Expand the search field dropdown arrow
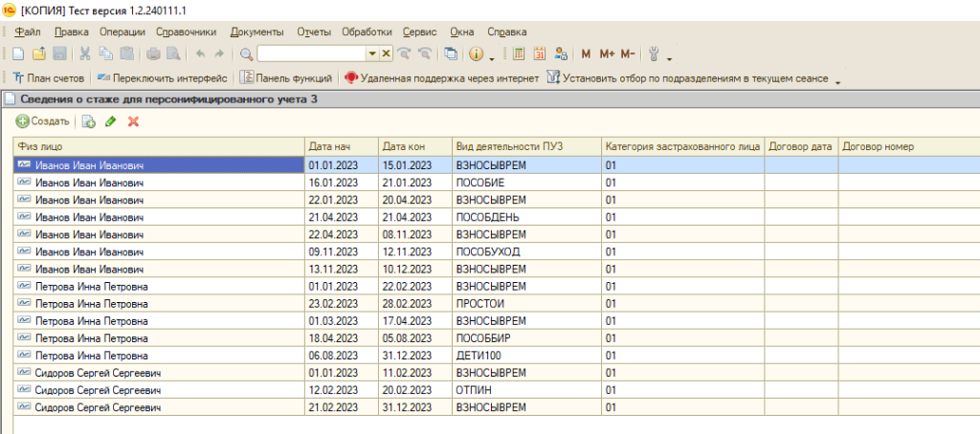 (x=372, y=54)
